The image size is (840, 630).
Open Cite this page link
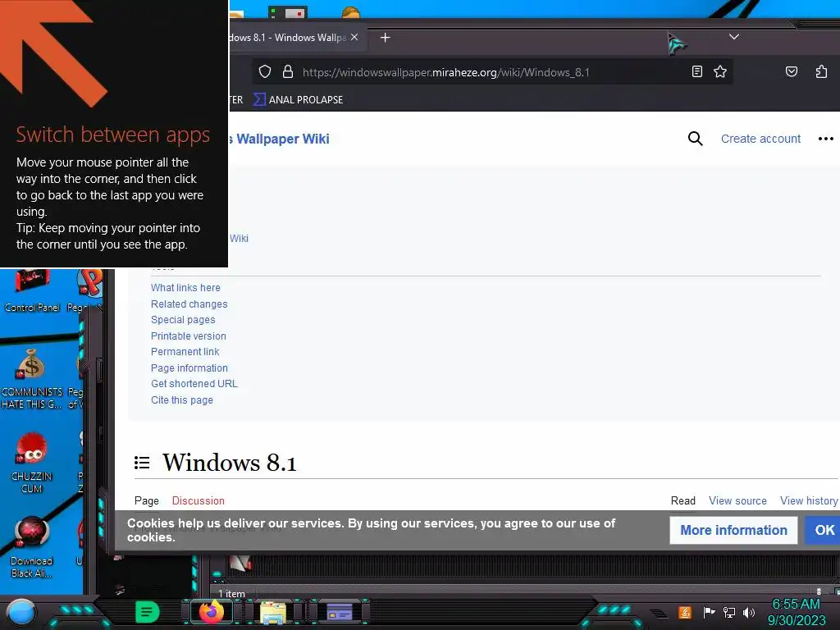pos(181,400)
